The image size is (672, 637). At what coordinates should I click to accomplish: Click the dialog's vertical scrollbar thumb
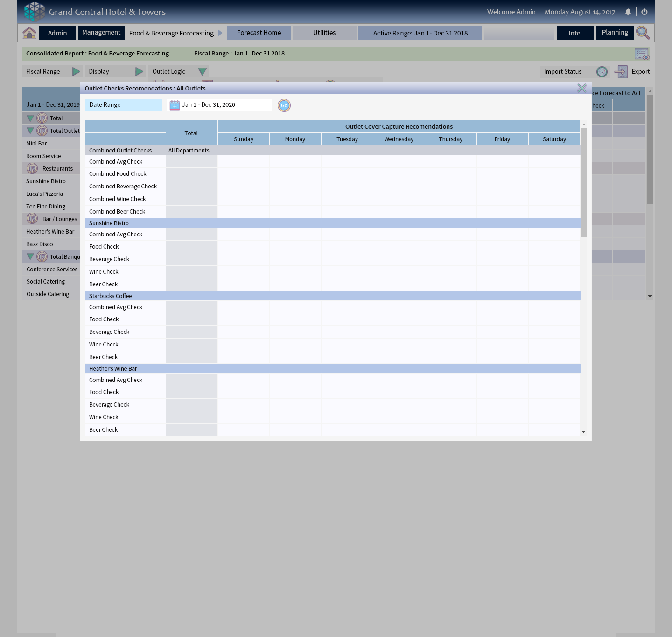pyautogui.click(x=583, y=183)
